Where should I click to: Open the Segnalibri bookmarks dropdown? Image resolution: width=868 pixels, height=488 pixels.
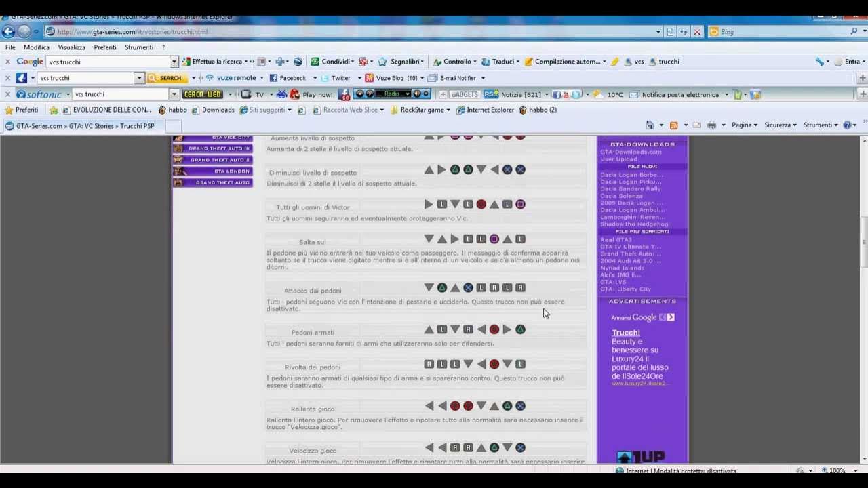click(x=401, y=62)
